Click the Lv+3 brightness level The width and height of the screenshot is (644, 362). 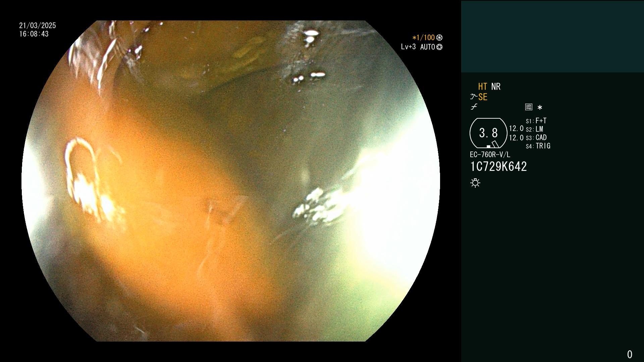[x=408, y=47]
